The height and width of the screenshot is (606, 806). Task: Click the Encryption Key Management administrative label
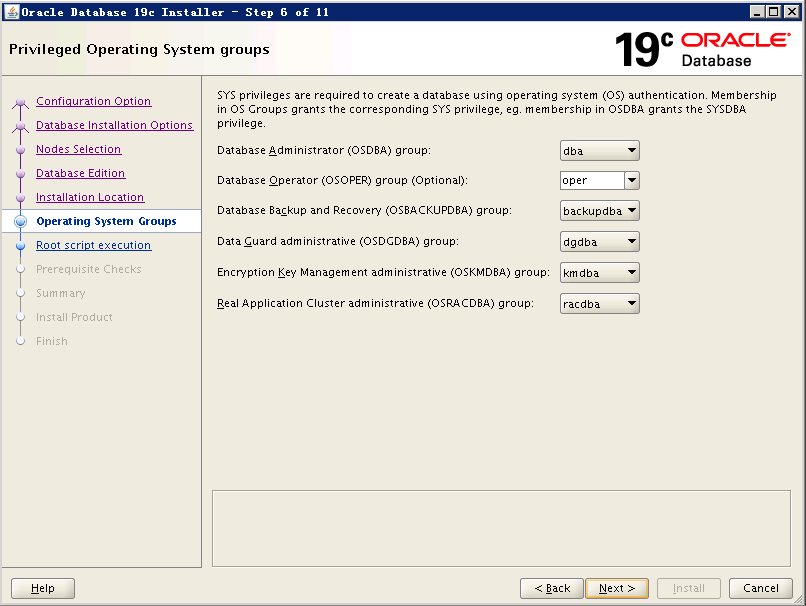click(x=383, y=272)
